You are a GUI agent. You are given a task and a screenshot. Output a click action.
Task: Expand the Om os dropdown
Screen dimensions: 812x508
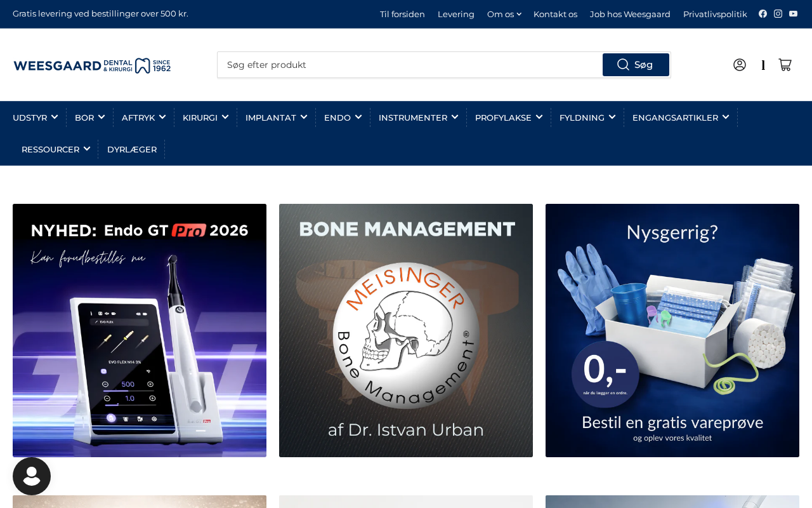[x=504, y=14]
